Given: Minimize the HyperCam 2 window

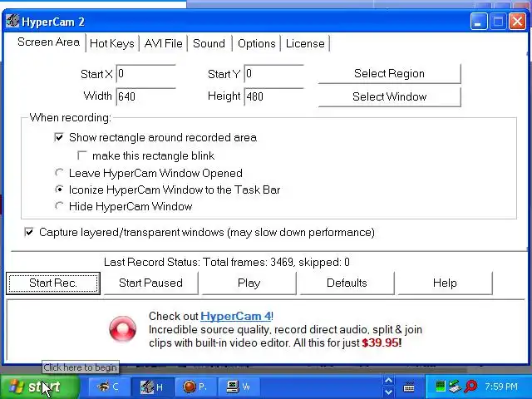Looking at the screenshot, I should click(x=479, y=22).
